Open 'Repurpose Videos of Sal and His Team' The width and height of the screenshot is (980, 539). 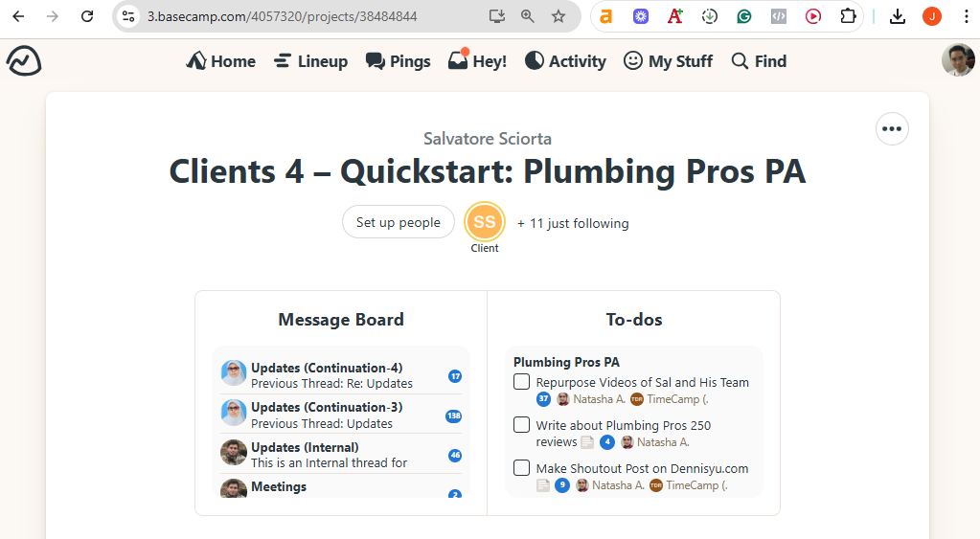click(642, 382)
